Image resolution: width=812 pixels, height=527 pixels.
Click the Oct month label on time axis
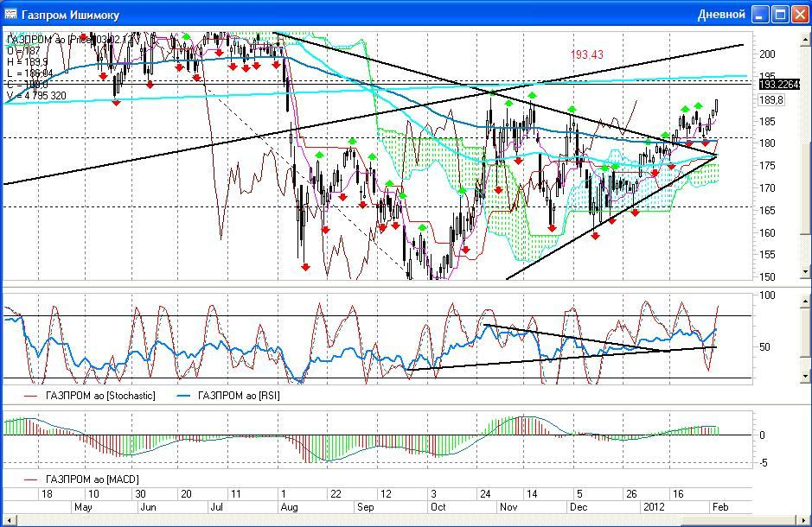point(438,507)
